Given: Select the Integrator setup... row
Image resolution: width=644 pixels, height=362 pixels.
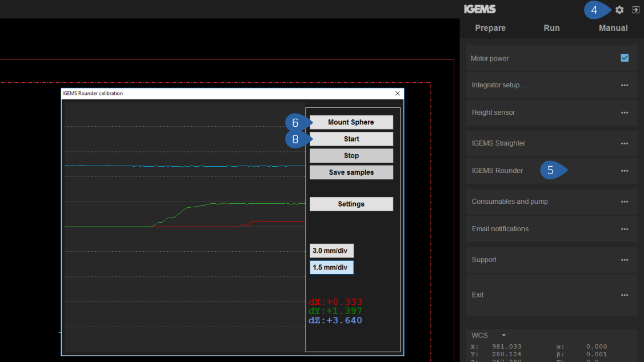Looking at the screenshot, I should [x=551, y=86].
